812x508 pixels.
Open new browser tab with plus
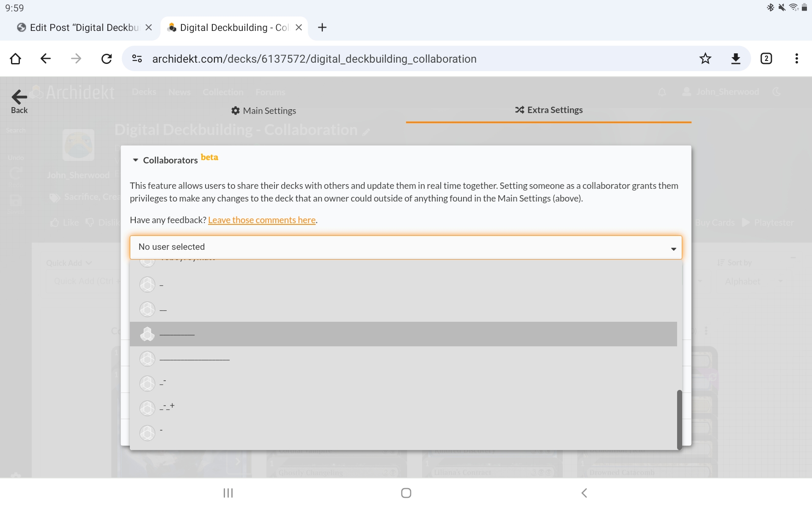tap(322, 28)
